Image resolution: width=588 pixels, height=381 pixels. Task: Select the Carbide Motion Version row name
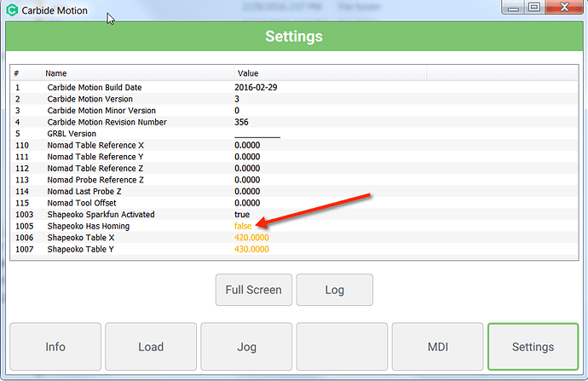(x=90, y=99)
